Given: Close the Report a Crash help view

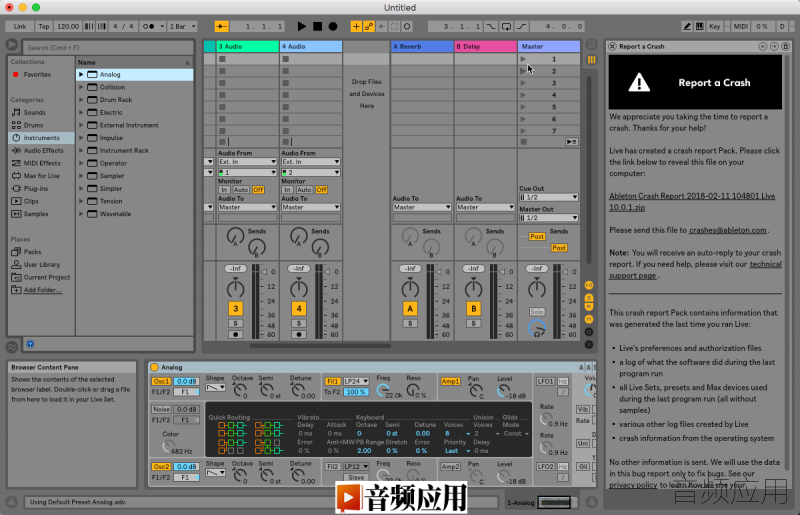Looking at the screenshot, I should coord(613,46).
